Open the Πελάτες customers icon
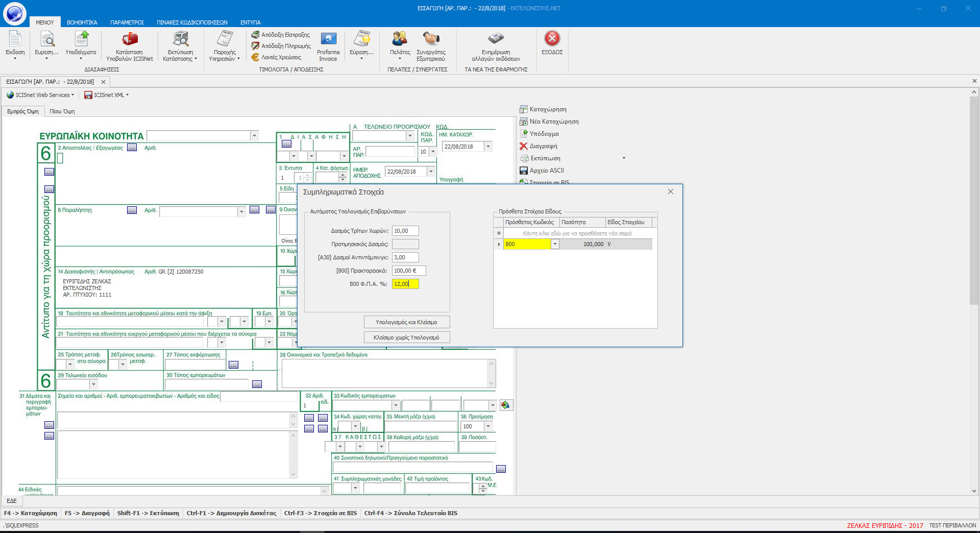The width and height of the screenshot is (980, 533). point(400,39)
